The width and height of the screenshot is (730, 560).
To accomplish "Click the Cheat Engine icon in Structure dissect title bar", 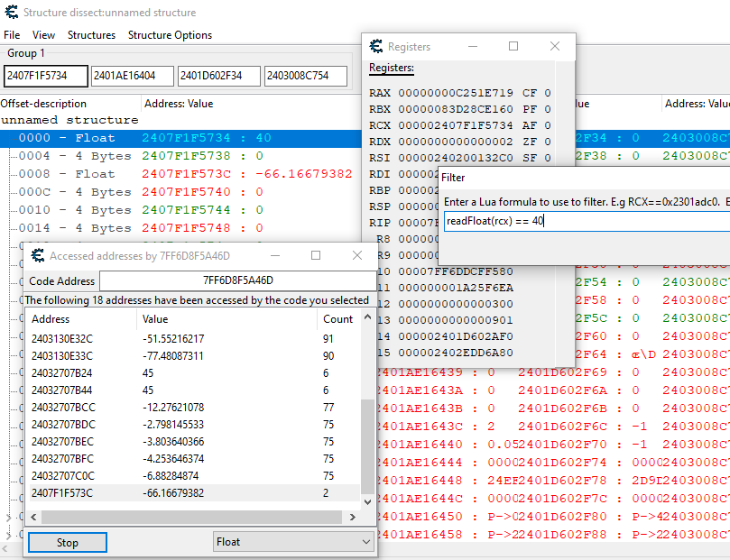I will [11, 13].
